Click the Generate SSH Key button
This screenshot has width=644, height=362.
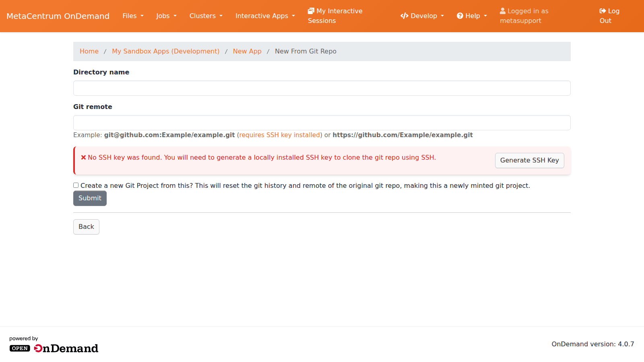(529, 160)
